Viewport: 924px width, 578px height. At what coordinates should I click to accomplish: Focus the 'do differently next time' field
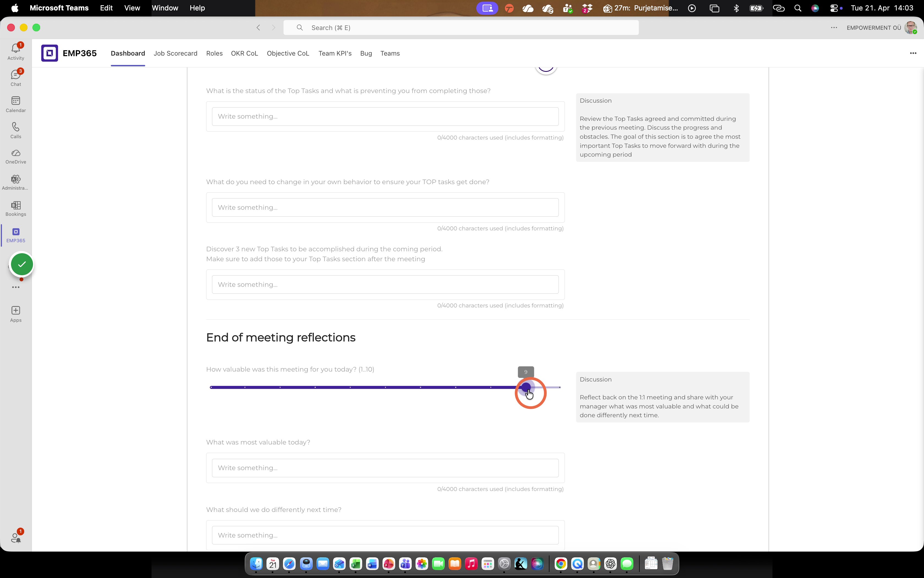[x=385, y=535]
